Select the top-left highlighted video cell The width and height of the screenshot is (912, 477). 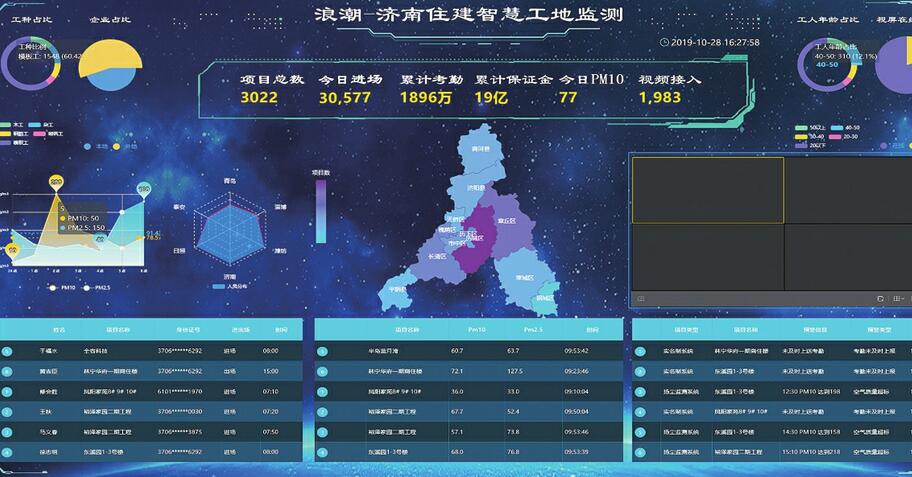coord(708,190)
